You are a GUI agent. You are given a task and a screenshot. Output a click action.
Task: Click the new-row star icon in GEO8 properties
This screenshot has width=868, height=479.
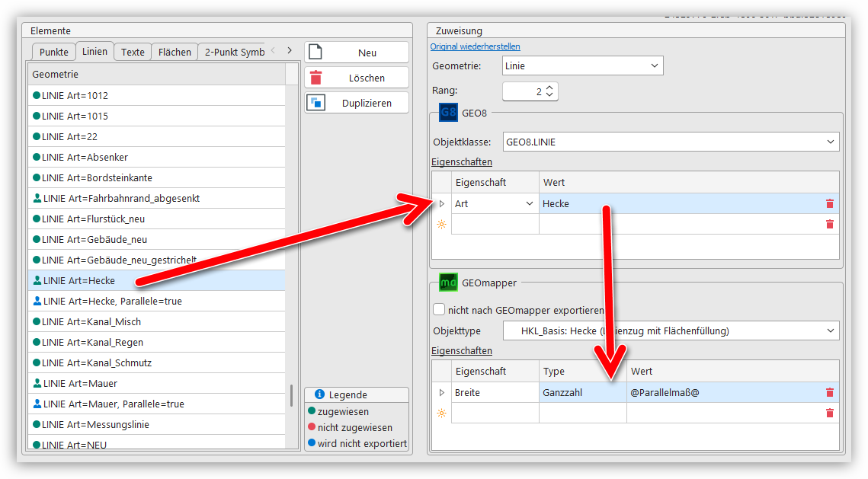pos(441,225)
